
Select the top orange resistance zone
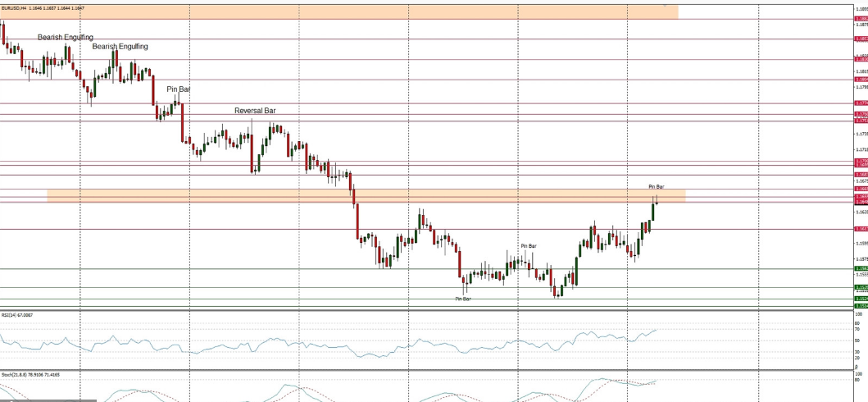point(328,11)
